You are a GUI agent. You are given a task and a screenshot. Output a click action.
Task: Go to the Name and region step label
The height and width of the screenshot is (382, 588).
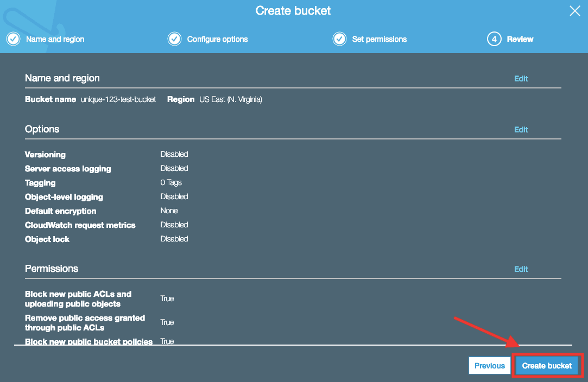pos(55,39)
